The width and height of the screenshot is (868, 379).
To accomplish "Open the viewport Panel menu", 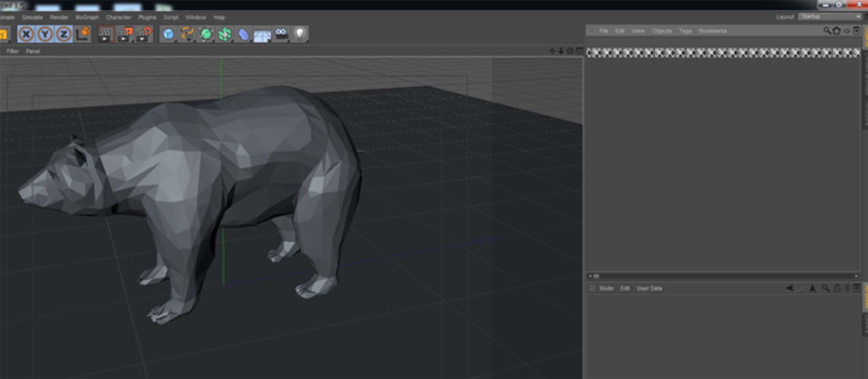I will [33, 51].
